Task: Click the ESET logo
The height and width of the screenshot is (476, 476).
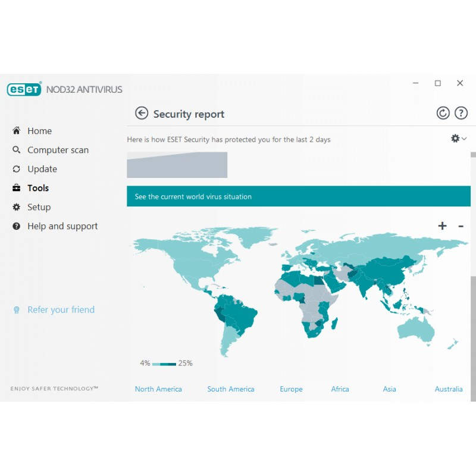Action: (x=24, y=89)
